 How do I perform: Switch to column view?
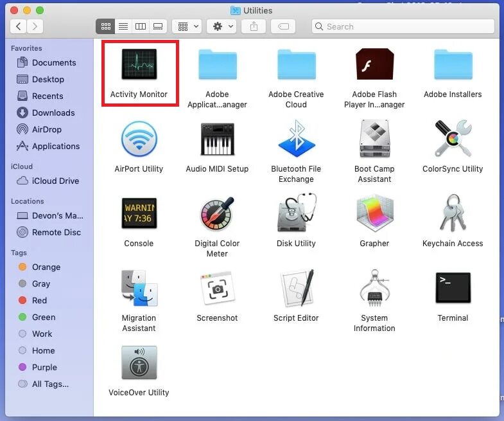pos(141,26)
